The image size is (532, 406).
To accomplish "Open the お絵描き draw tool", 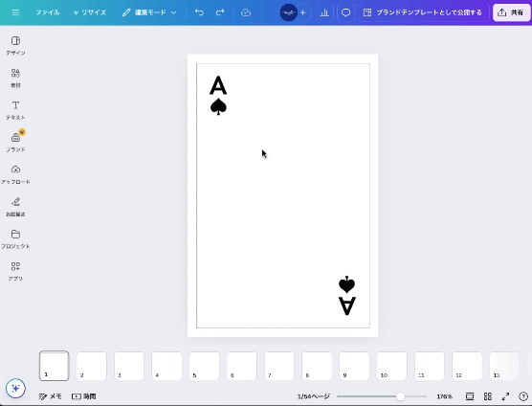I will (15, 207).
